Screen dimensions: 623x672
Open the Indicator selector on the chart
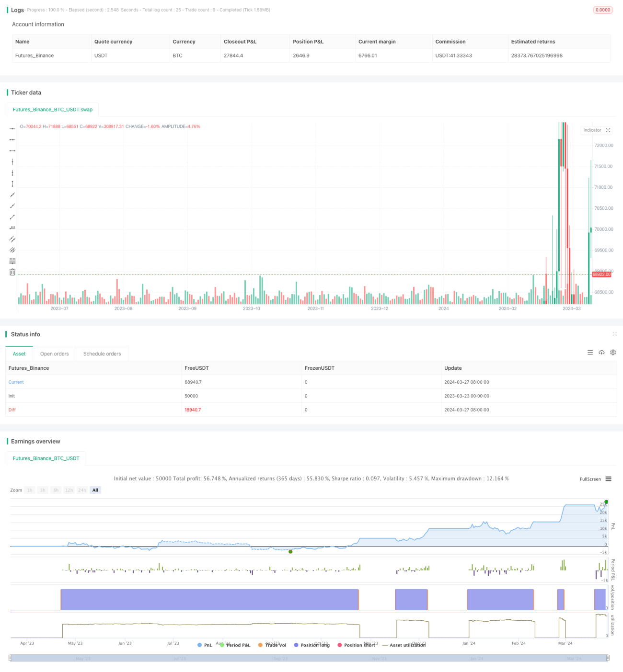[x=592, y=130]
